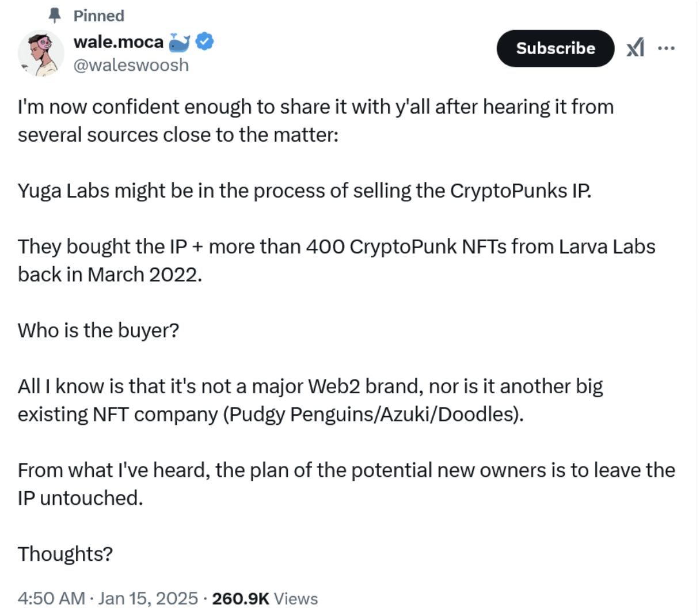Image resolution: width=700 pixels, height=615 pixels.
Task: Click the "Who is the buyer?" line
Action: tap(98, 330)
